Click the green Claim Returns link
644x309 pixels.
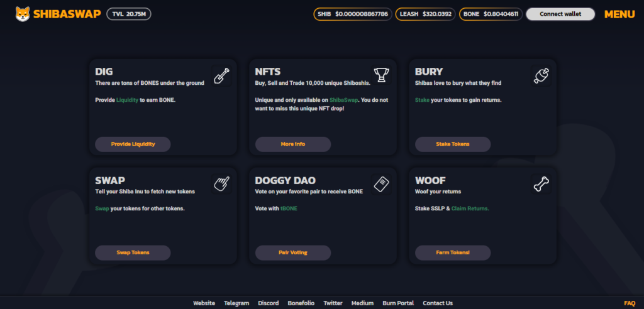point(470,209)
